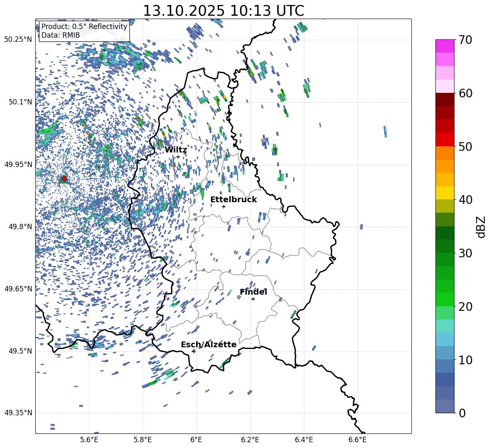Click the map title showing 10:13 UTC
Viewport: 491px width, 448px height.
tap(223, 11)
